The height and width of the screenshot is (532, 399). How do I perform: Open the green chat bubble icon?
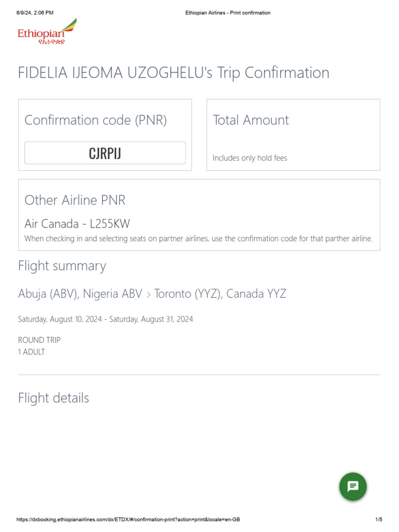click(x=353, y=487)
